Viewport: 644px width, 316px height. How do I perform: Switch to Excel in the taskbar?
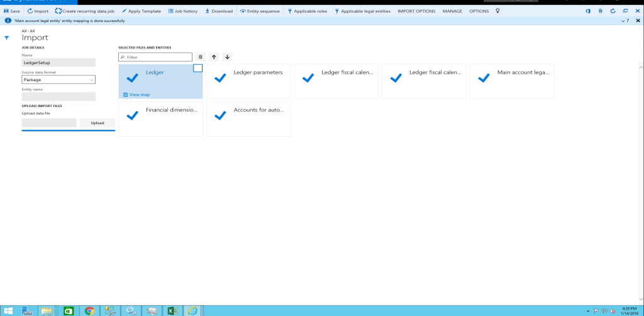click(172, 311)
